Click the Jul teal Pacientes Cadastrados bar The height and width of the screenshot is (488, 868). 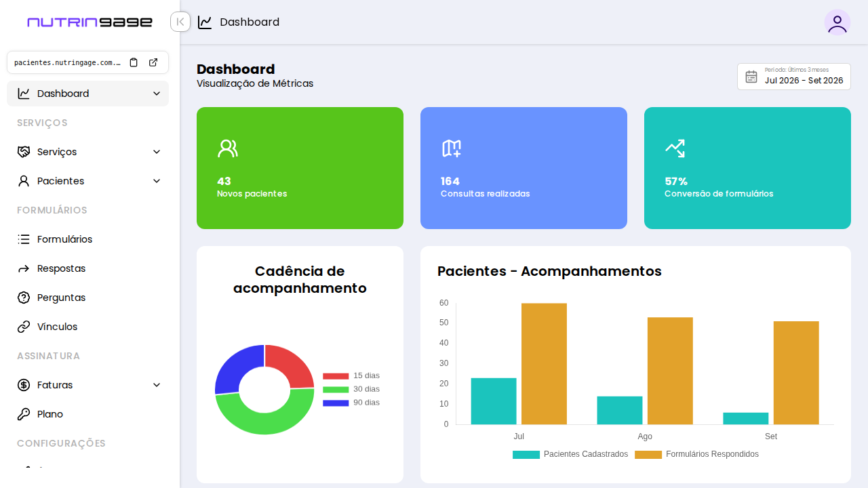point(494,401)
